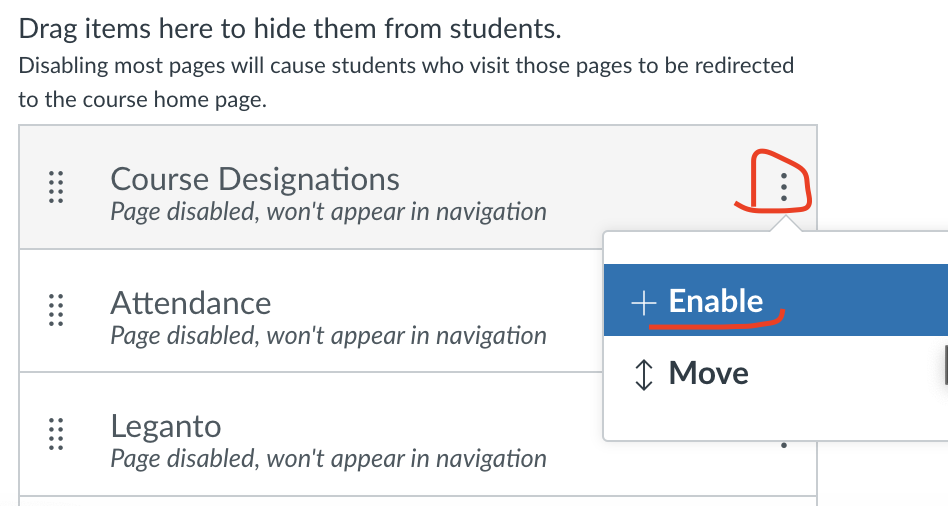The height and width of the screenshot is (506, 948).
Task: Click 'Page disabled' note under Leganto
Action: click(328, 459)
